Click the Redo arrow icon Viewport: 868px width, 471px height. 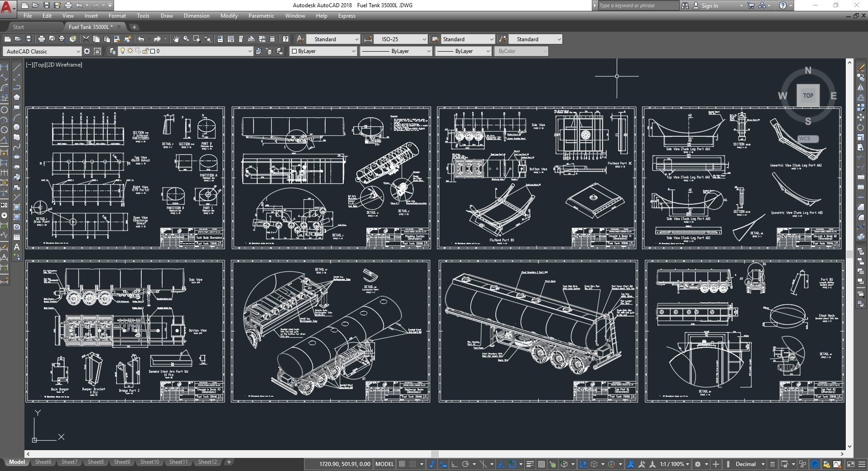click(157, 39)
